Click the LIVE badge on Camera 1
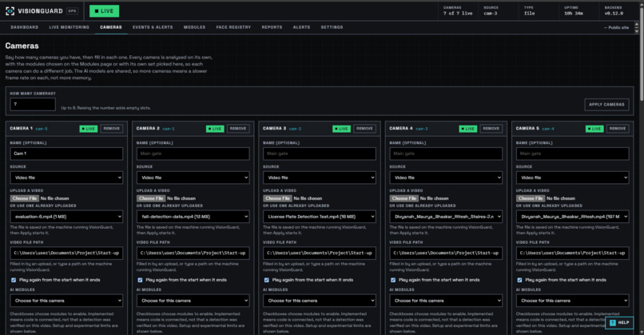This screenshot has height=335, width=644. tap(89, 129)
